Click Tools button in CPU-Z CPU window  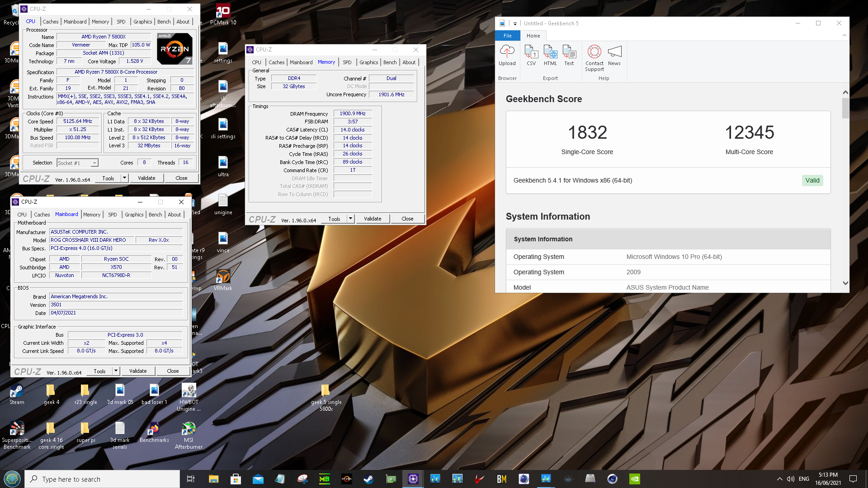(108, 178)
